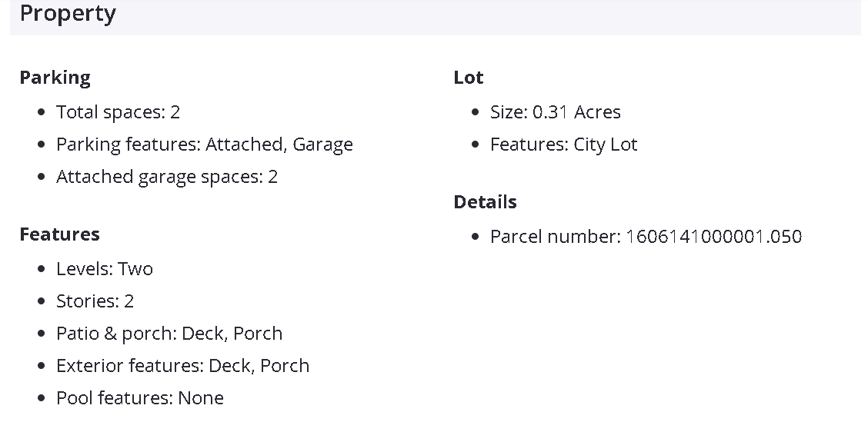Click Pool features: None item
The height and width of the screenshot is (422, 868).
[139, 398]
